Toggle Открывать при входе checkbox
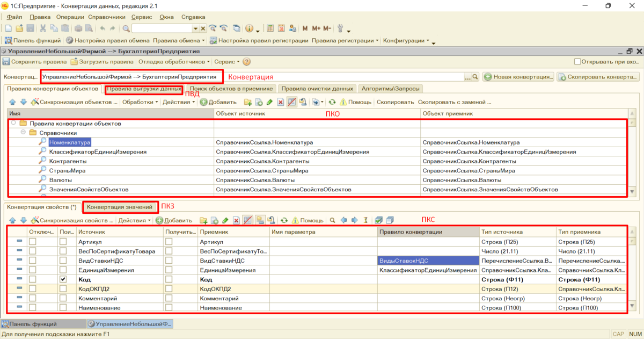644x339 pixels. point(579,62)
